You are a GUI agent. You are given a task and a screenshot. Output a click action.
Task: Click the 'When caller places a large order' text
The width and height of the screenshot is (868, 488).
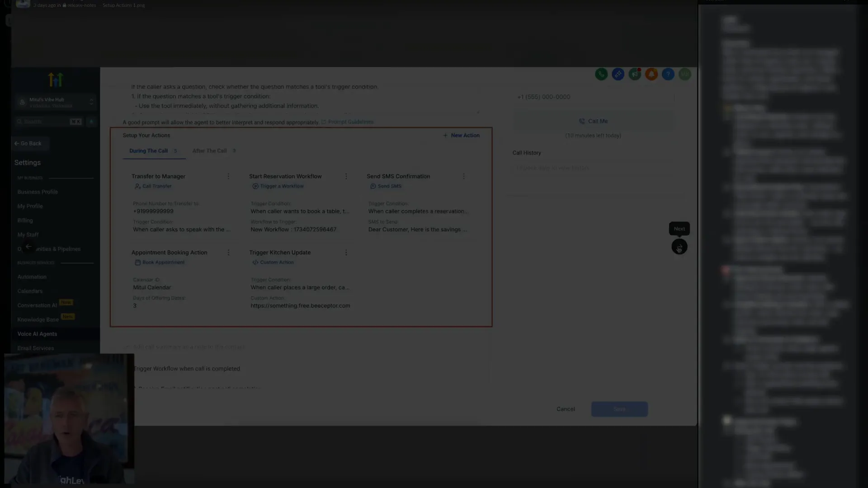[x=300, y=288]
